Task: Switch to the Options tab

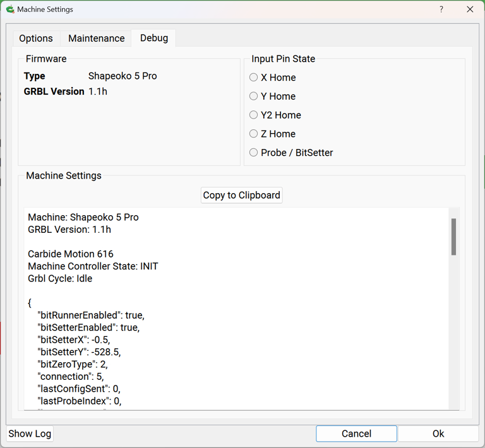Action: tap(36, 38)
